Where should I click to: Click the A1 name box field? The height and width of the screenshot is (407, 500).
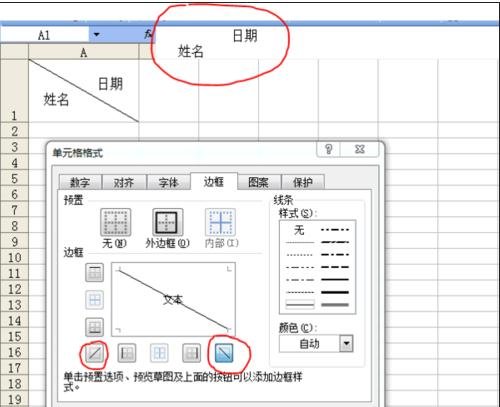(x=44, y=34)
